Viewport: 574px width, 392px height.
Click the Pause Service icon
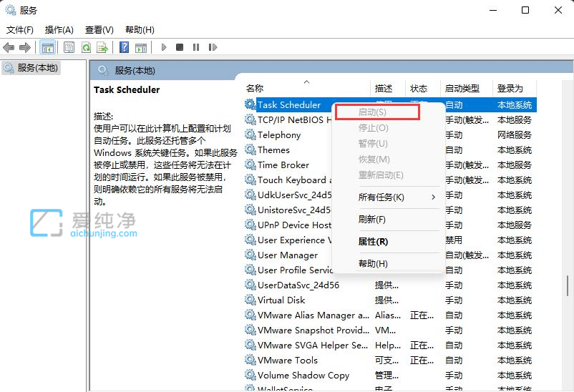point(196,47)
